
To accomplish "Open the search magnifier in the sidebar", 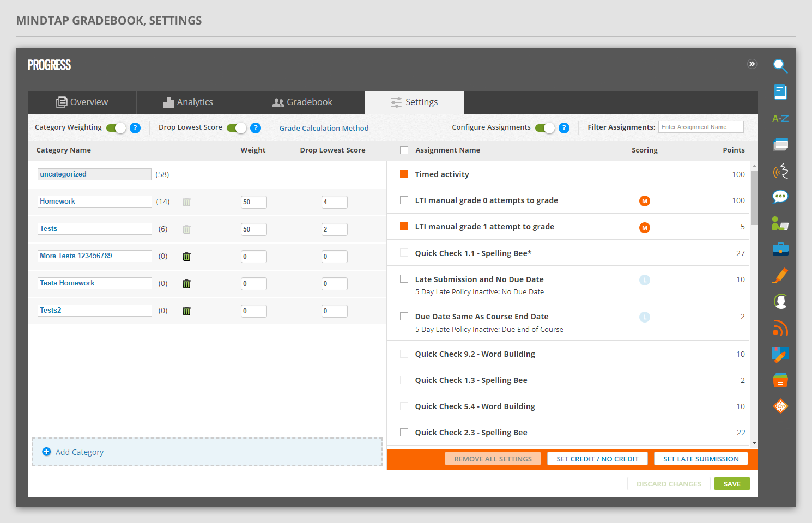I will (780, 66).
